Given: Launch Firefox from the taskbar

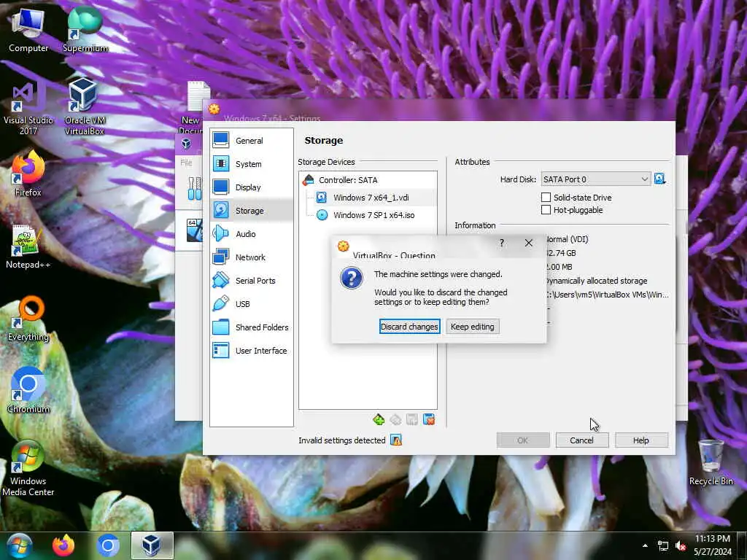Looking at the screenshot, I should point(63,545).
